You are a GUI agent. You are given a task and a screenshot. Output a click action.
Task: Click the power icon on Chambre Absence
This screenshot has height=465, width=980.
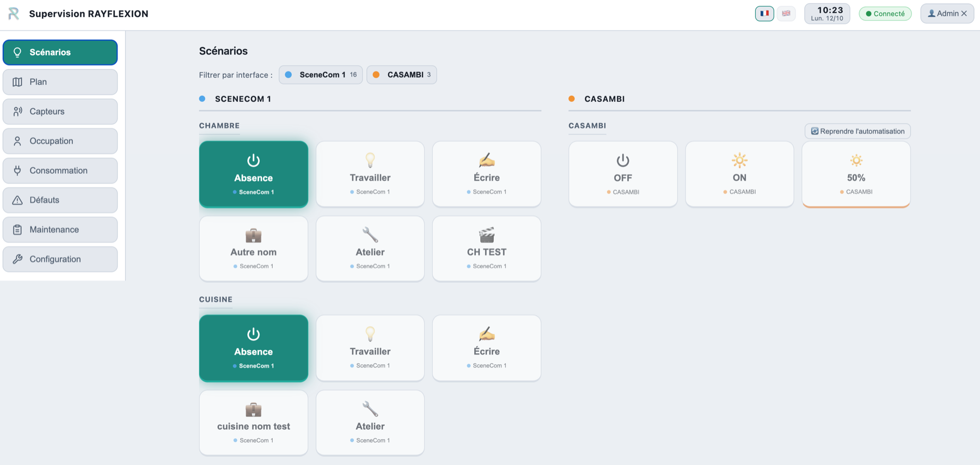tap(253, 161)
